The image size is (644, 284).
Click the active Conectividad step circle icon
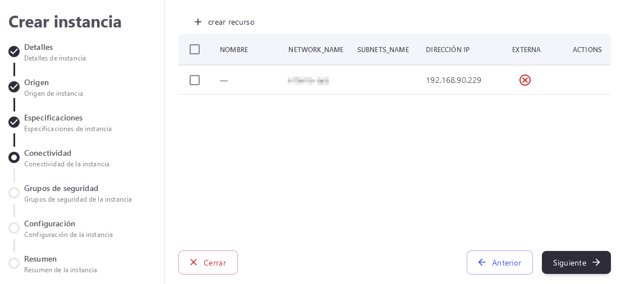point(14,157)
